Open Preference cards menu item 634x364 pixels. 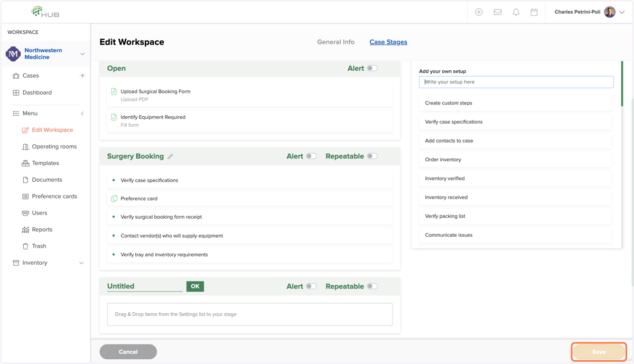click(54, 196)
